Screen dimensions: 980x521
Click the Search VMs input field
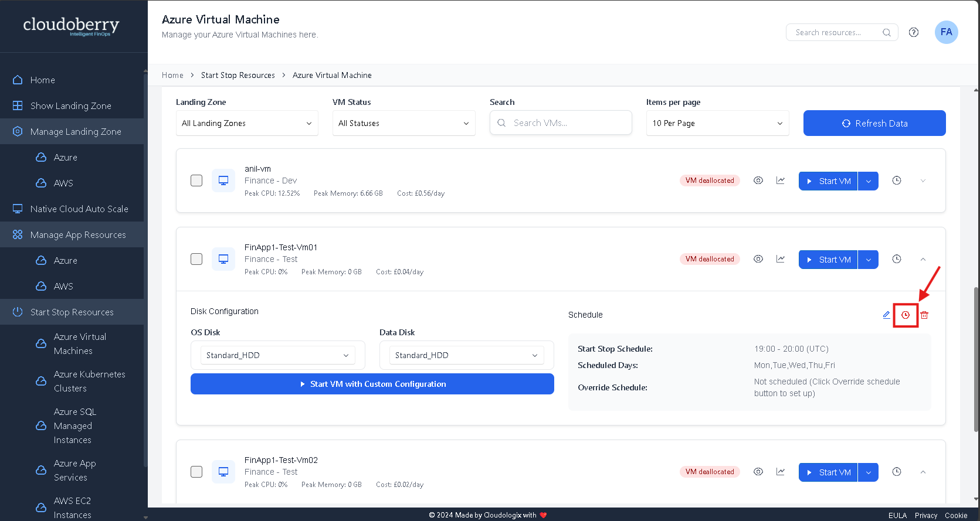(561, 123)
